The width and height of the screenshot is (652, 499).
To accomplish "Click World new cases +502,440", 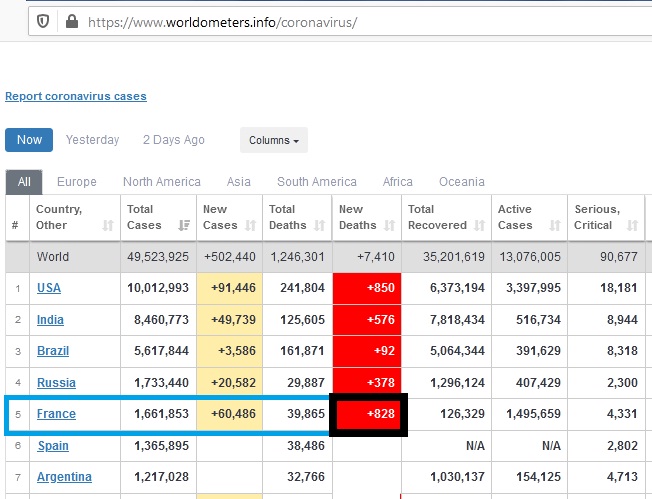I will (230, 257).
